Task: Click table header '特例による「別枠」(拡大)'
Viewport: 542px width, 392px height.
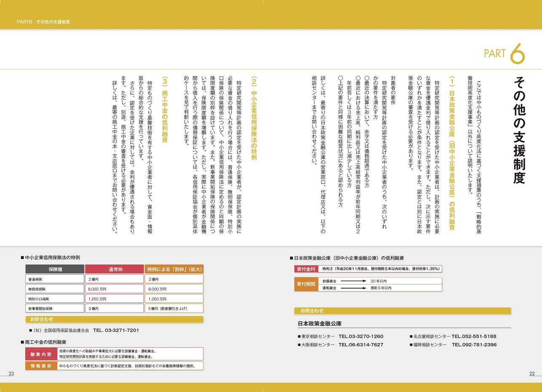Action: (x=174, y=269)
